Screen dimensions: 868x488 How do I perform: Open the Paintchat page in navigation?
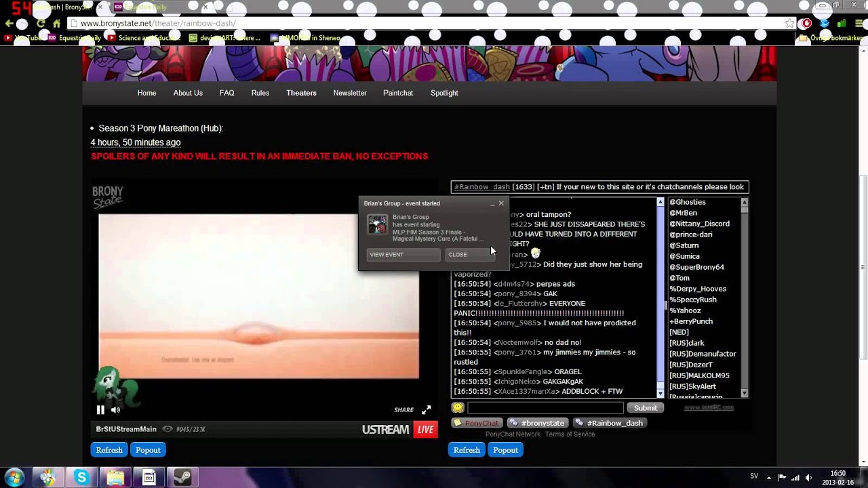[398, 93]
